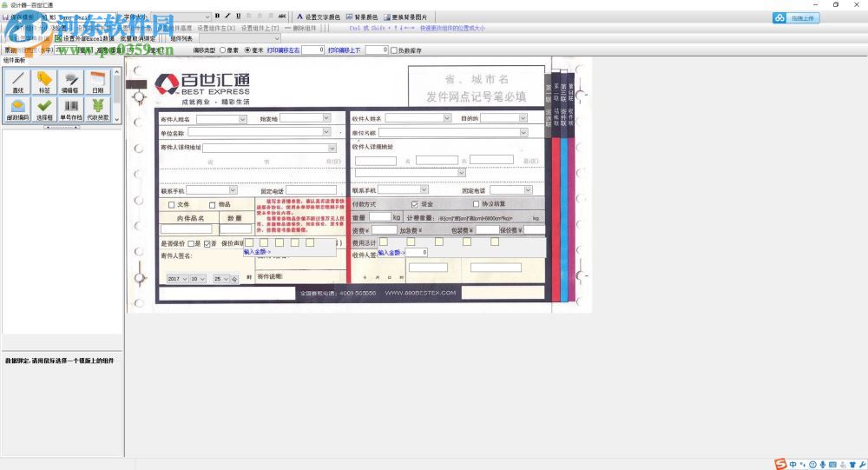Click the 打印偏移上下 offset input field
Image resolution: width=868 pixels, height=470 pixels.
pos(377,50)
